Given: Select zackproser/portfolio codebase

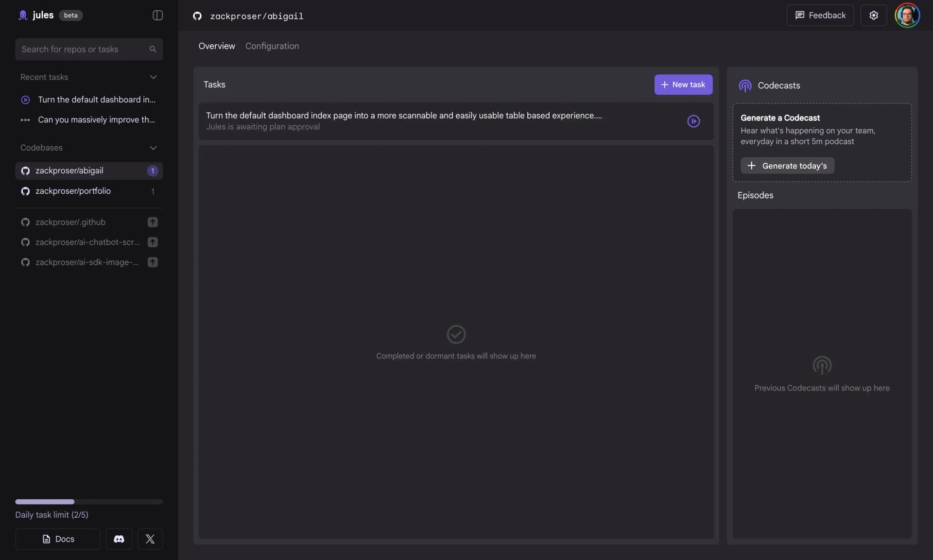Looking at the screenshot, I should 73,191.
